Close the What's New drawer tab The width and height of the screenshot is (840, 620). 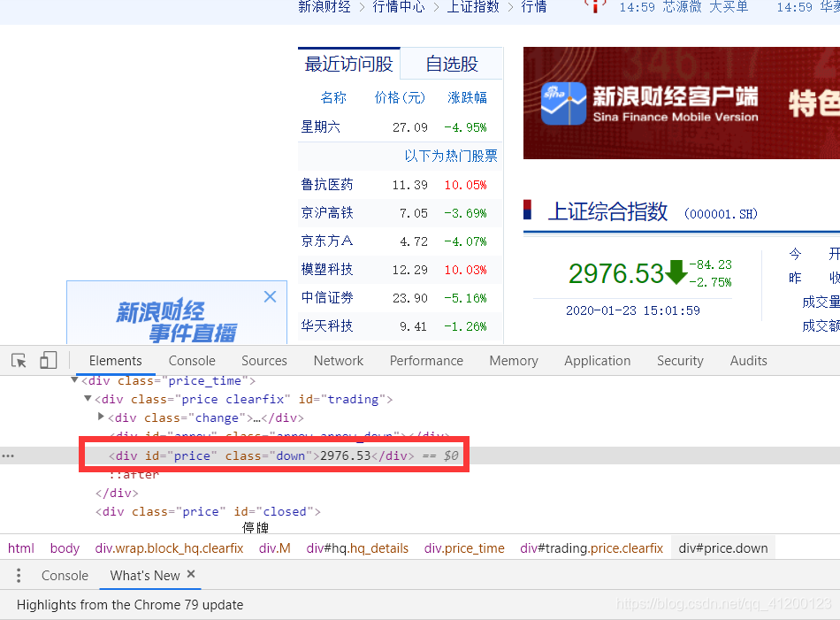point(191,575)
